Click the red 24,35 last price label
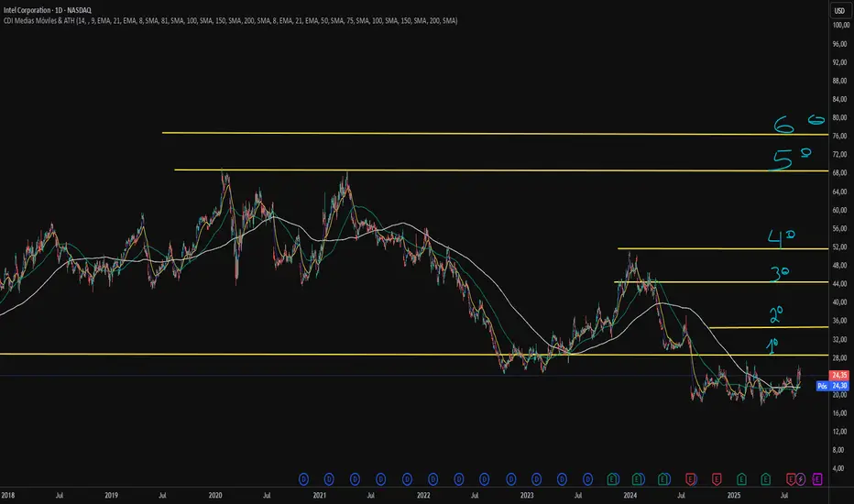 [838, 375]
